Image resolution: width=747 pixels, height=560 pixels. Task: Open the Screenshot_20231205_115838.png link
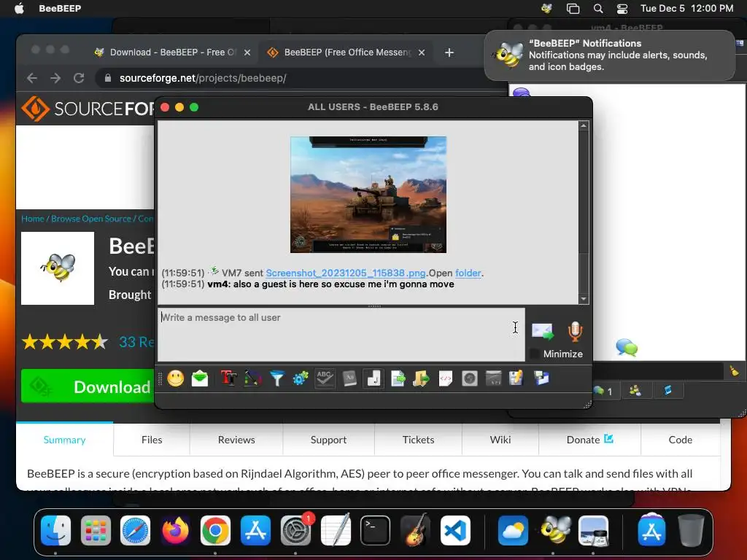pos(345,273)
